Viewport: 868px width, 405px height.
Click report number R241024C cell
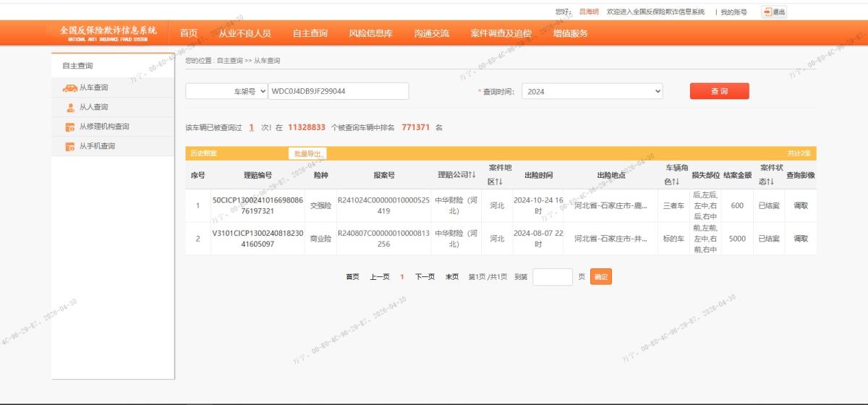[x=383, y=205]
